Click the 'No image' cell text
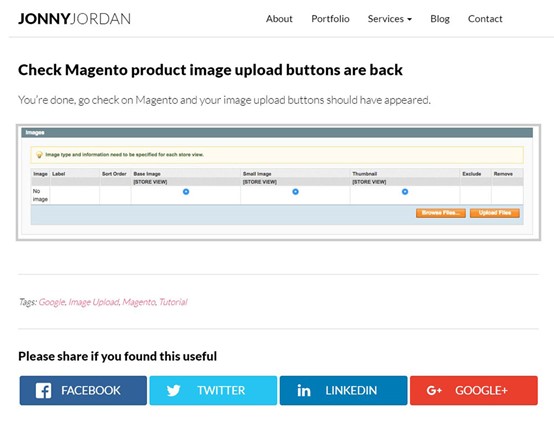Screen dimensions: 554x421 click(x=40, y=195)
